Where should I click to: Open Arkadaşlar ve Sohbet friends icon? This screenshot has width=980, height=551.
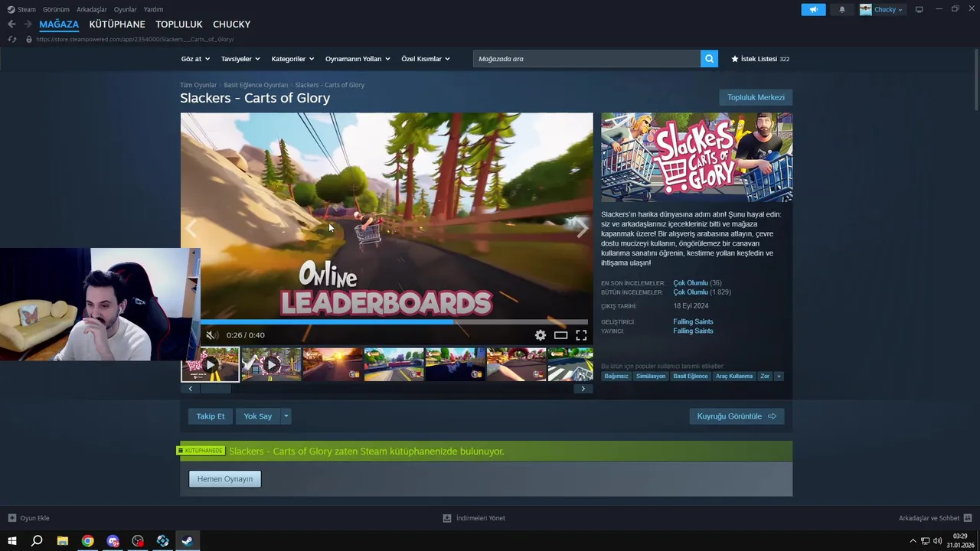[968, 518]
